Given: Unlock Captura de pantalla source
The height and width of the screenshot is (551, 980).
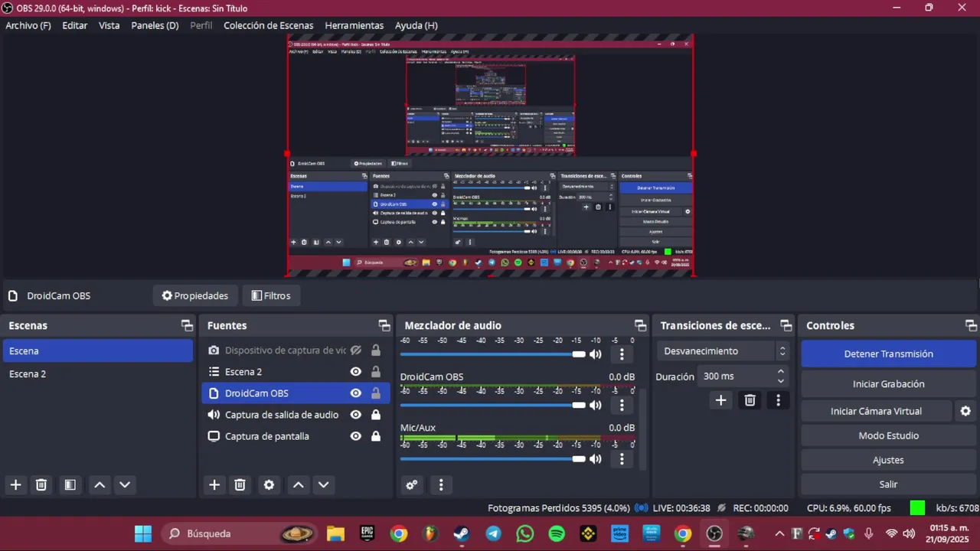Looking at the screenshot, I should (376, 436).
